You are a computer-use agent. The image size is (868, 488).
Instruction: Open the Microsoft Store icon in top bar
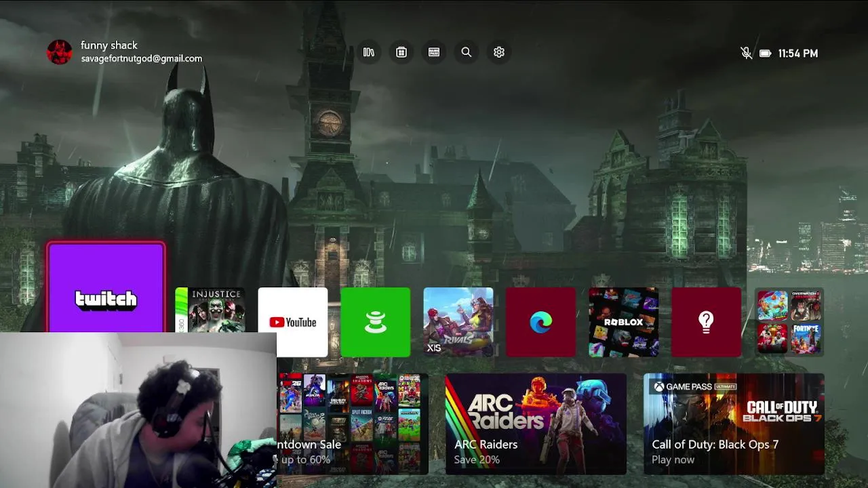point(401,52)
